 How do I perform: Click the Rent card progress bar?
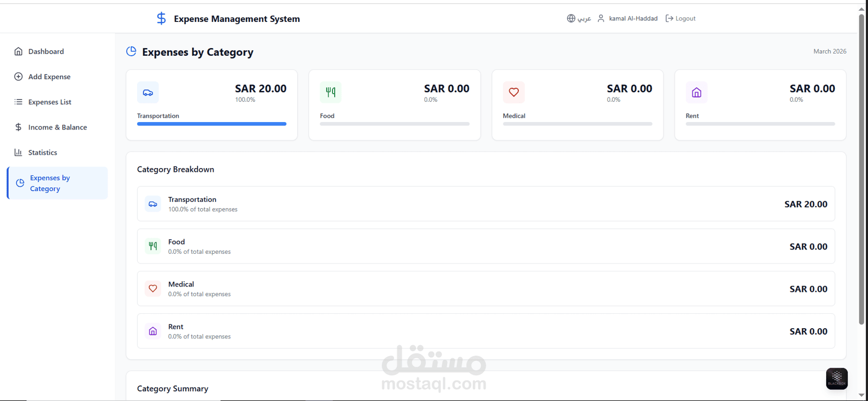760,124
